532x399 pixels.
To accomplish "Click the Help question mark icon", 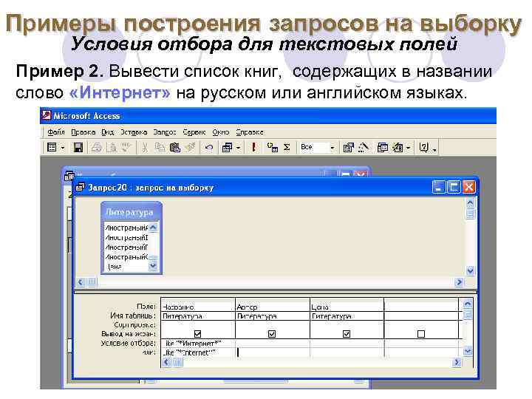I will [423, 148].
